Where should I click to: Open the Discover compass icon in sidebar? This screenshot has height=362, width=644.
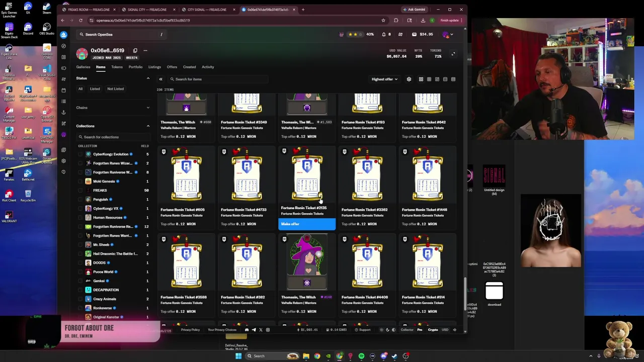point(63,46)
